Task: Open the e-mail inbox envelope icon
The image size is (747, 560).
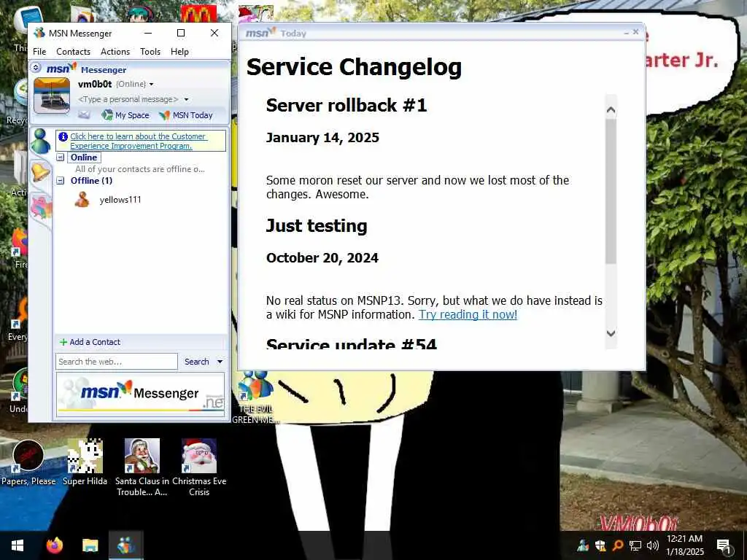Action: [x=84, y=114]
